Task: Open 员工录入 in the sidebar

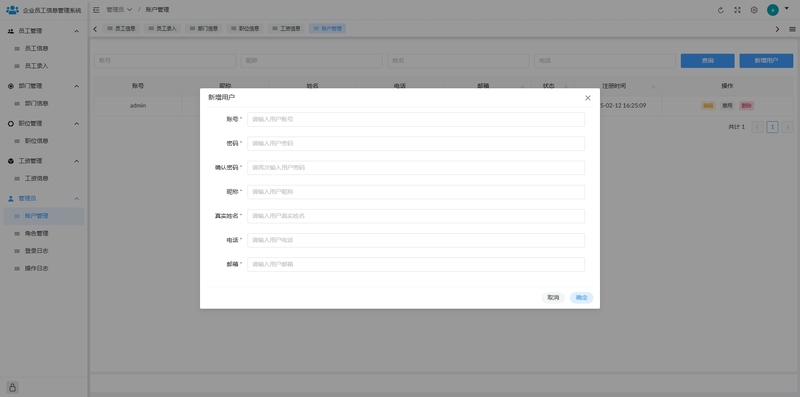Action: click(x=43, y=66)
